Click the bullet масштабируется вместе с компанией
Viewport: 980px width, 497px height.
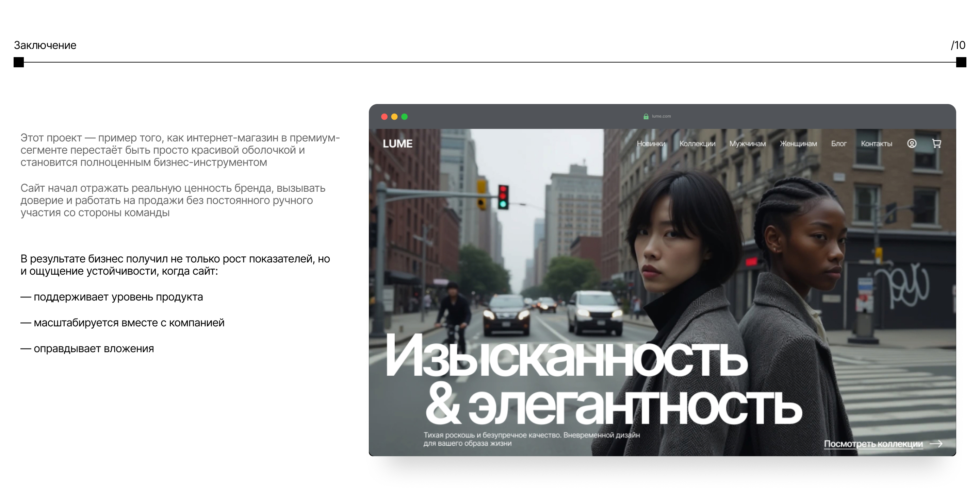click(x=122, y=323)
